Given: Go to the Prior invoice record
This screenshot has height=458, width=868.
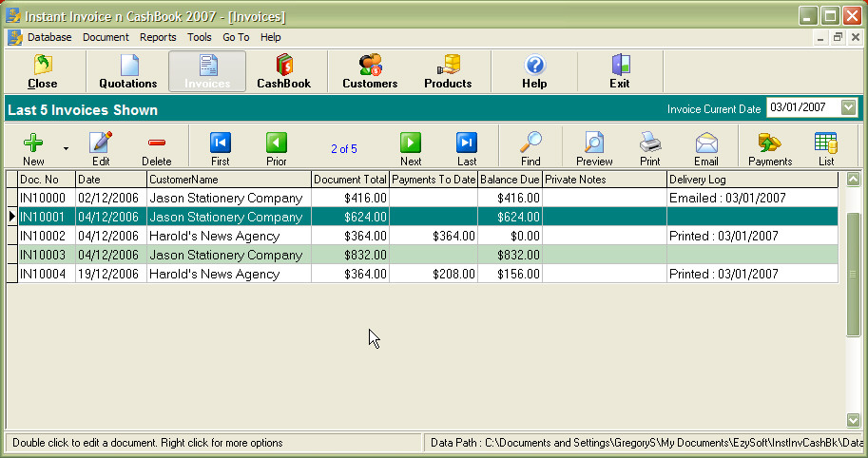Looking at the screenshot, I should [277, 149].
